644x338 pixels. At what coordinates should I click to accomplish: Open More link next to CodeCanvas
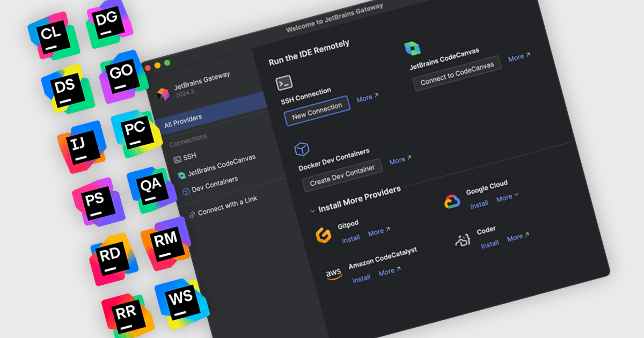coord(519,57)
